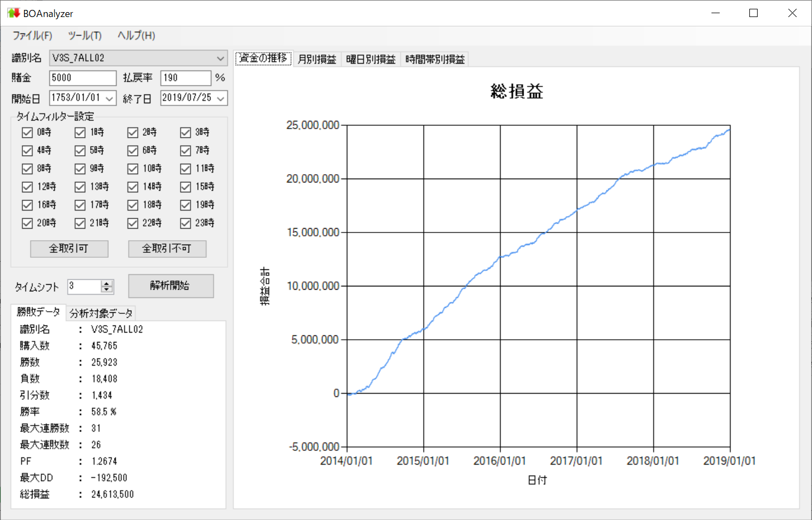Select the 最大DD value -192,500
This screenshot has width=812, height=520.
coord(109,478)
